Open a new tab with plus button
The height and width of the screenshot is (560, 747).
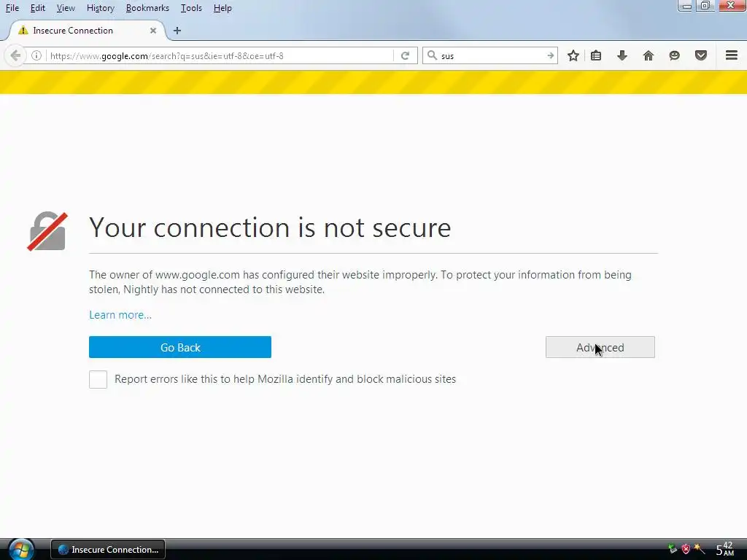177,31
